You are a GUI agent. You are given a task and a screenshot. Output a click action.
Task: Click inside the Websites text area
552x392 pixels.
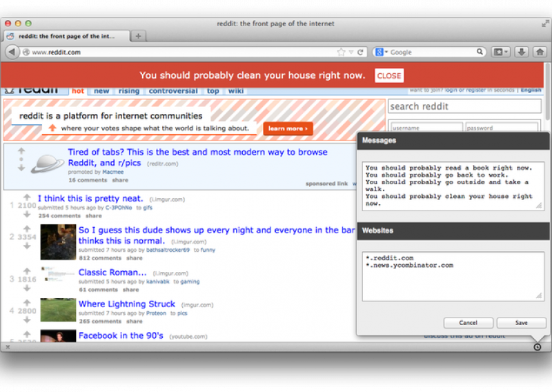[453, 277]
